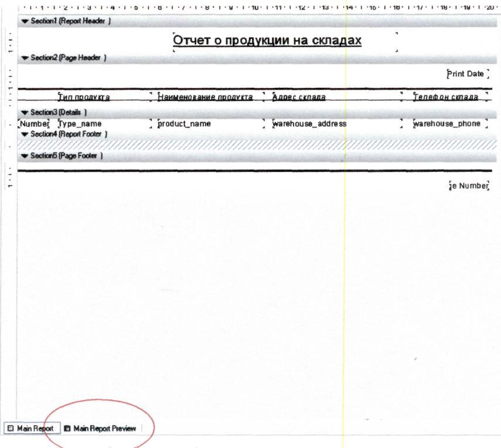Select the 'Тип продукта' column header

pos(105,97)
